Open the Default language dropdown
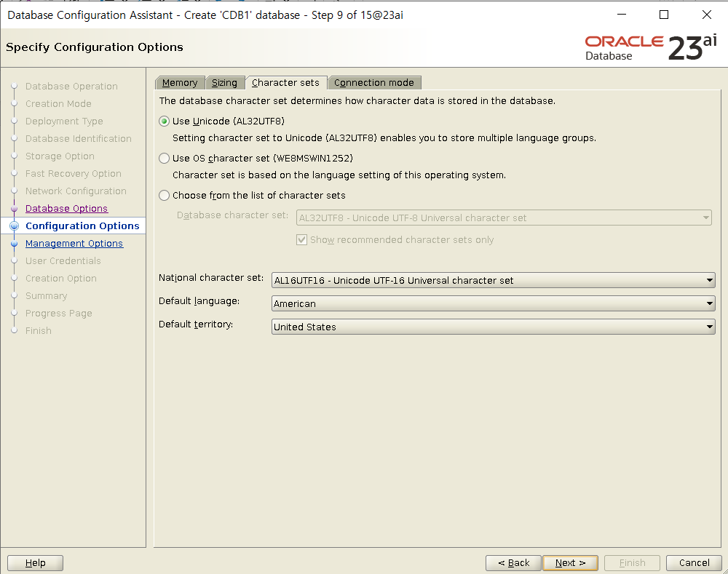728x574 pixels. pyautogui.click(x=493, y=303)
